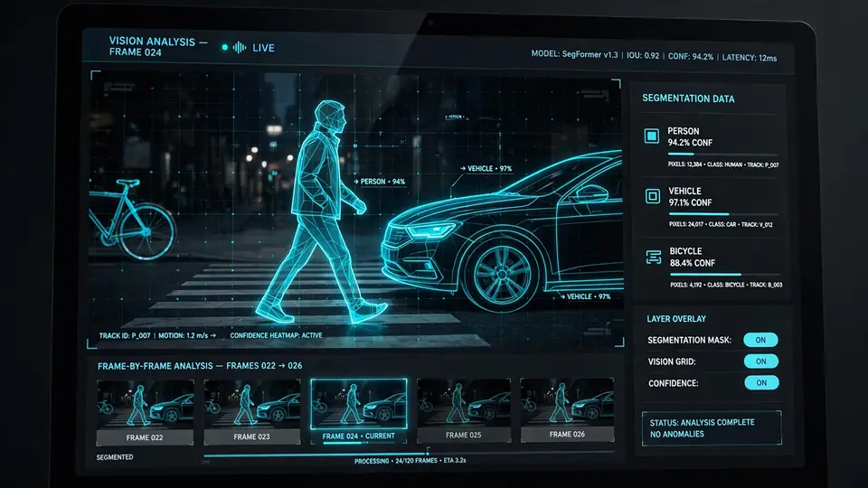Click the 'PIXELS: 24,017 • CLASS: CAR' details line
Viewport: 868px width, 488px height.
pyautogui.click(x=721, y=224)
